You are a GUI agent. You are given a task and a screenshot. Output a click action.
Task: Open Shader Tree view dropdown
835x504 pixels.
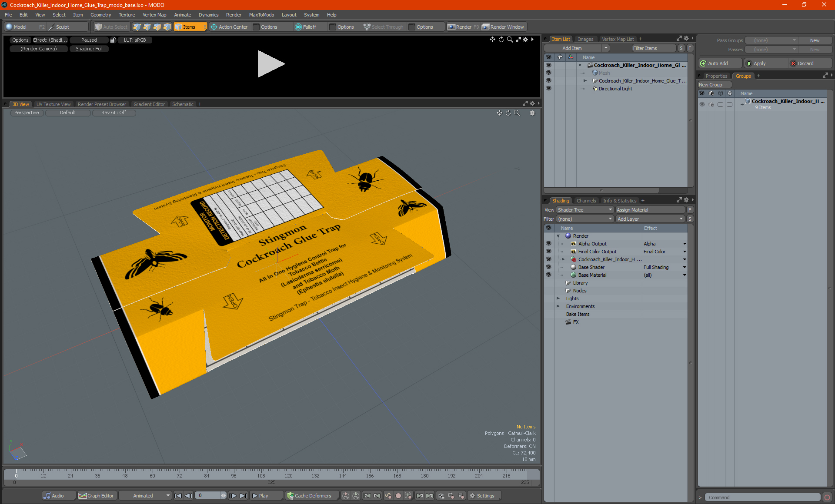point(584,210)
